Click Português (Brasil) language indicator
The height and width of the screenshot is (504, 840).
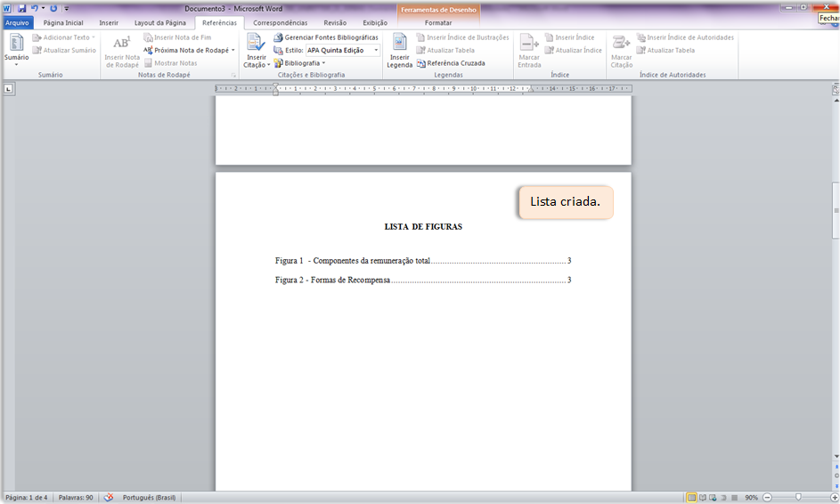tap(149, 498)
